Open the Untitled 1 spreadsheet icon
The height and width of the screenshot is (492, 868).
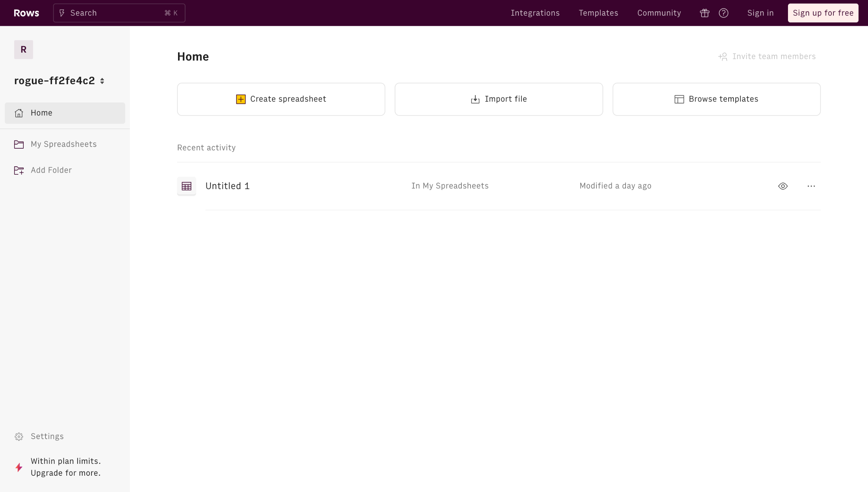(x=186, y=186)
